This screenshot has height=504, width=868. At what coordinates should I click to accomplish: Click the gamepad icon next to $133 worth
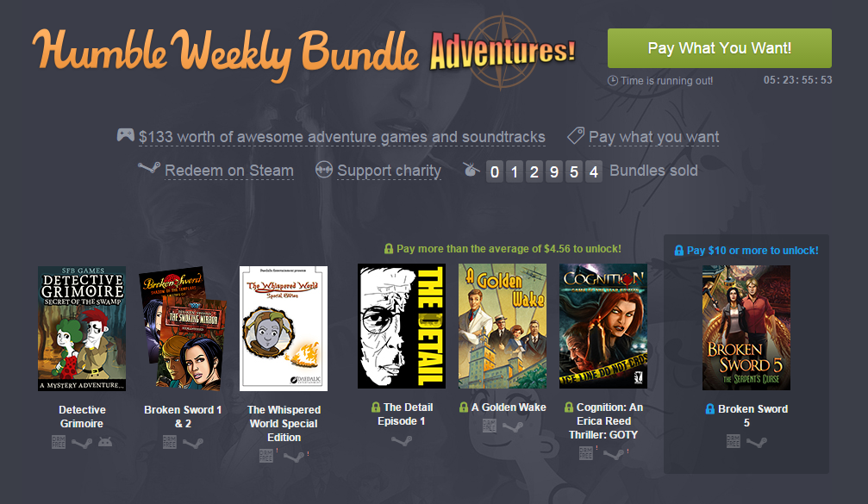click(126, 134)
